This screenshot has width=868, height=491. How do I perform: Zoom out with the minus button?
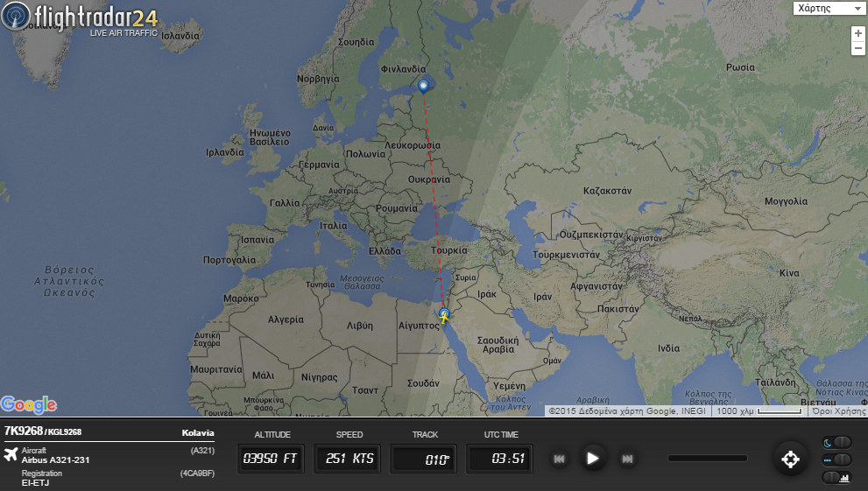point(858,48)
